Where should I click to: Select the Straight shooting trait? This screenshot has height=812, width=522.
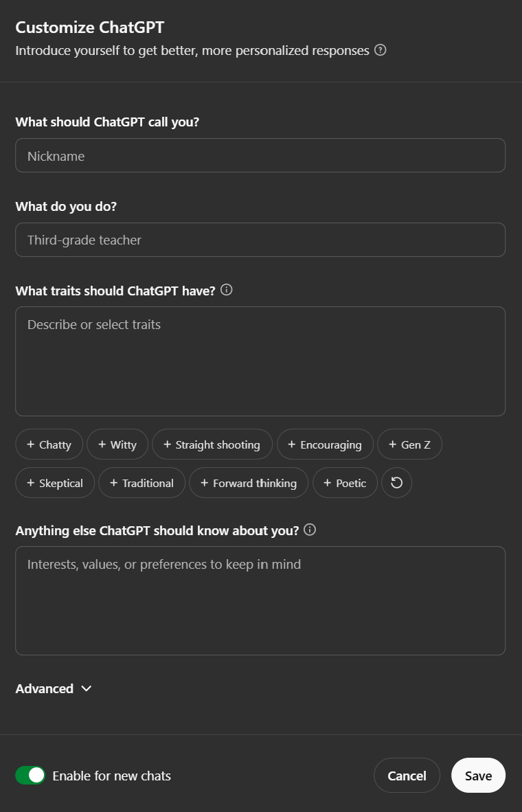click(x=212, y=444)
